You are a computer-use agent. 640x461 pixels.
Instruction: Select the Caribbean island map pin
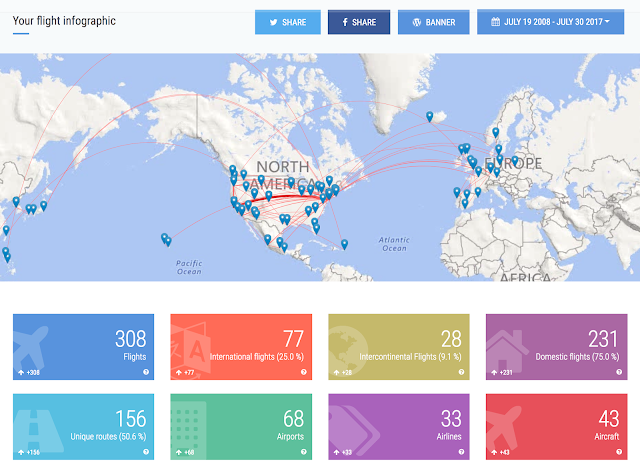click(x=344, y=244)
